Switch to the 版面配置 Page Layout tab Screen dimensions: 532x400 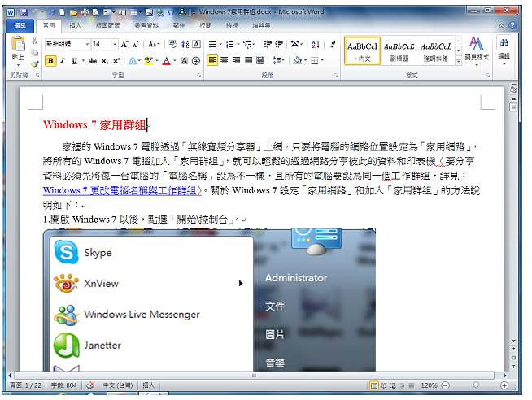coord(107,26)
